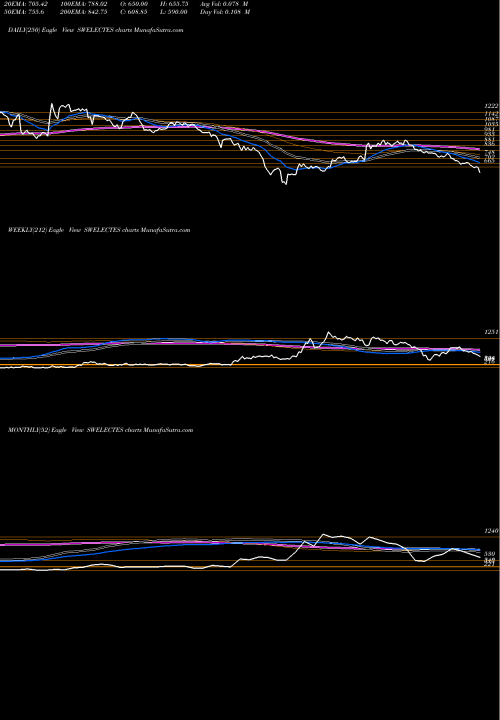Click the DAILY(250) Eagle View chart title

96,30
